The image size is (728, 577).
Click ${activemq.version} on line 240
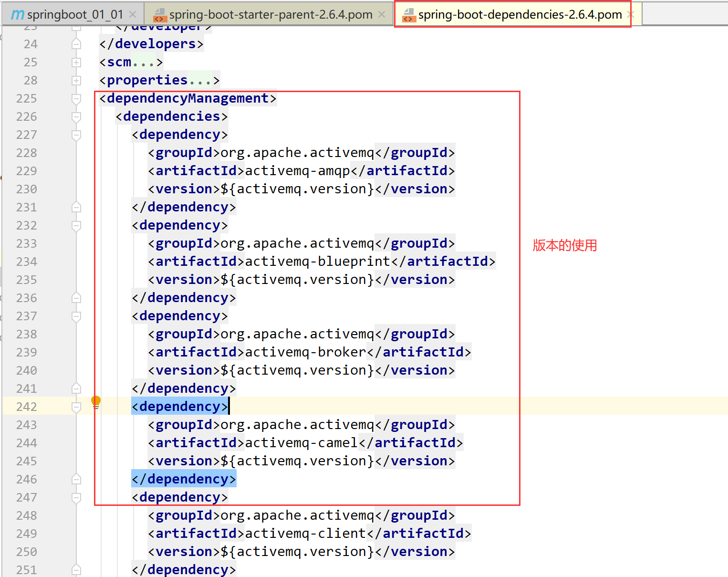pyautogui.click(x=297, y=370)
